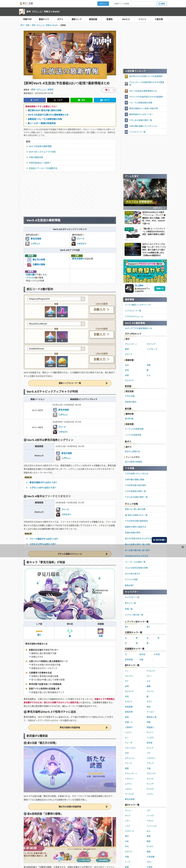
Task: Open 寝正月の初晴 weapon icon link
Action: 29,259
